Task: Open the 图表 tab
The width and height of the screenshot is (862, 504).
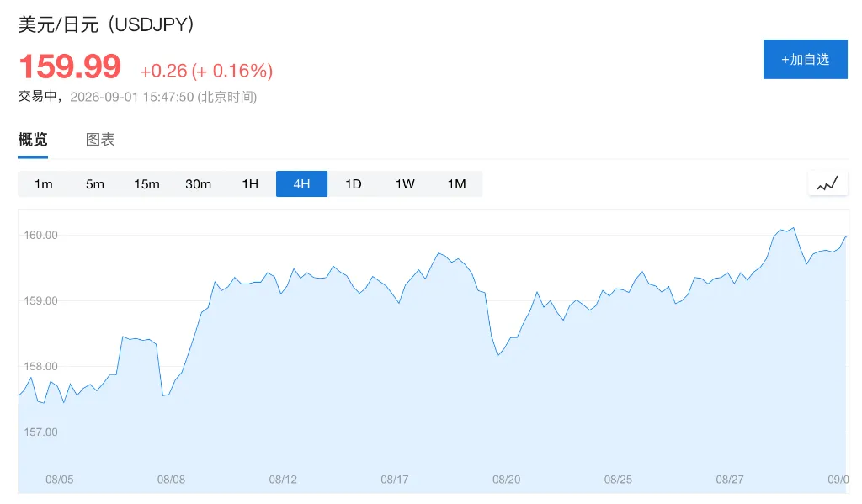Action: (101, 140)
